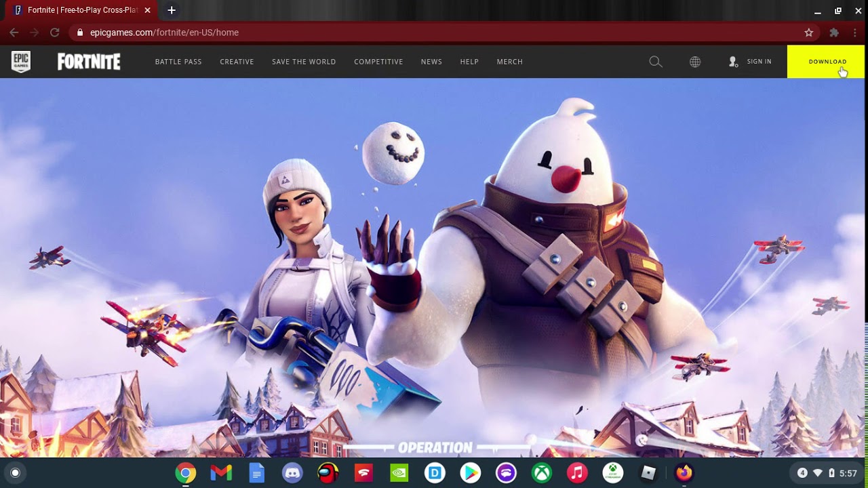Image resolution: width=868 pixels, height=488 pixels.
Task: Open the Chrome three-dot menu
Action: (855, 33)
